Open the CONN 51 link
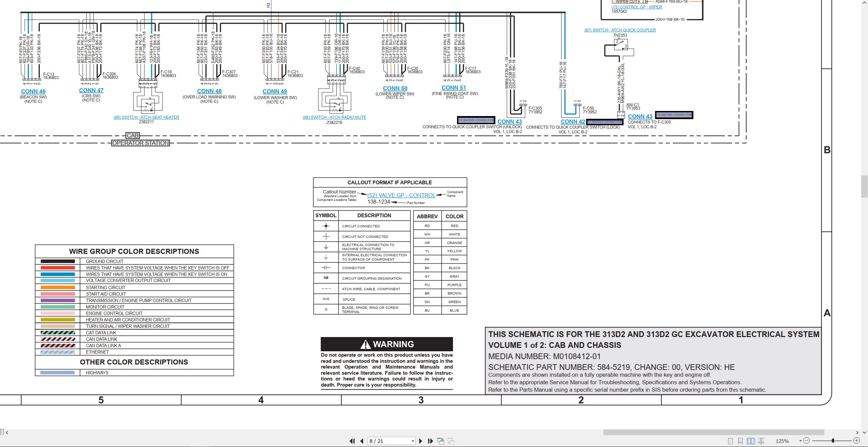 (x=454, y=88)
